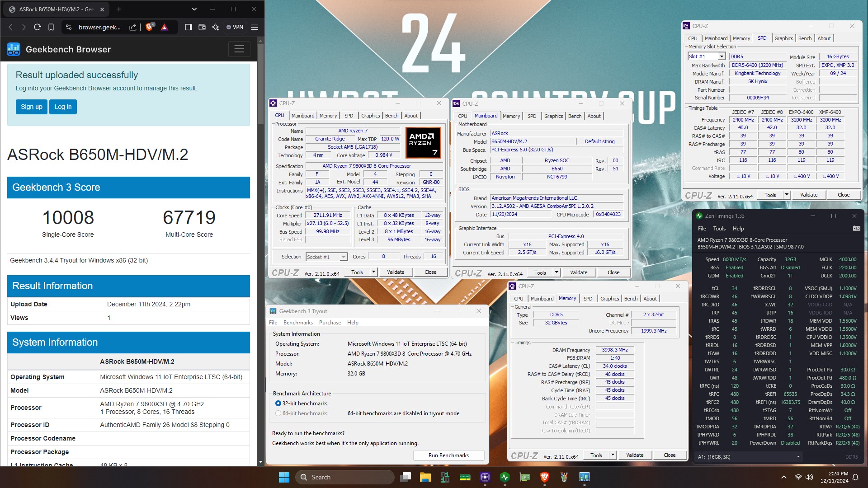The width and height of the screenshot is (868, 488).
Task: Click the taskbar clock showing 2:24 PM
Action: tap(835, 477)
